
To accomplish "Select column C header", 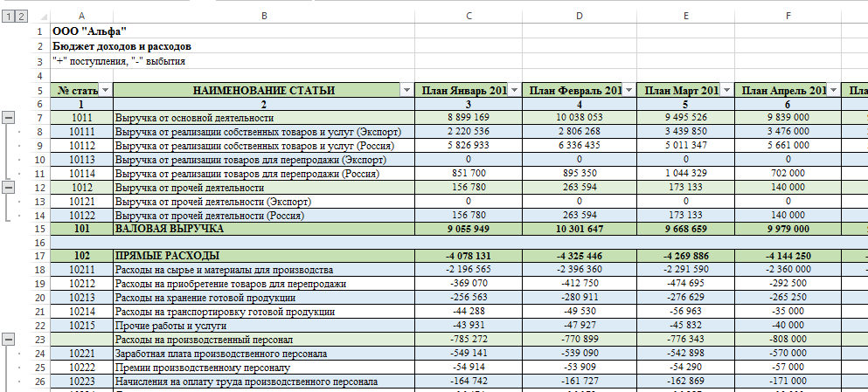I will tap(469, 16).
